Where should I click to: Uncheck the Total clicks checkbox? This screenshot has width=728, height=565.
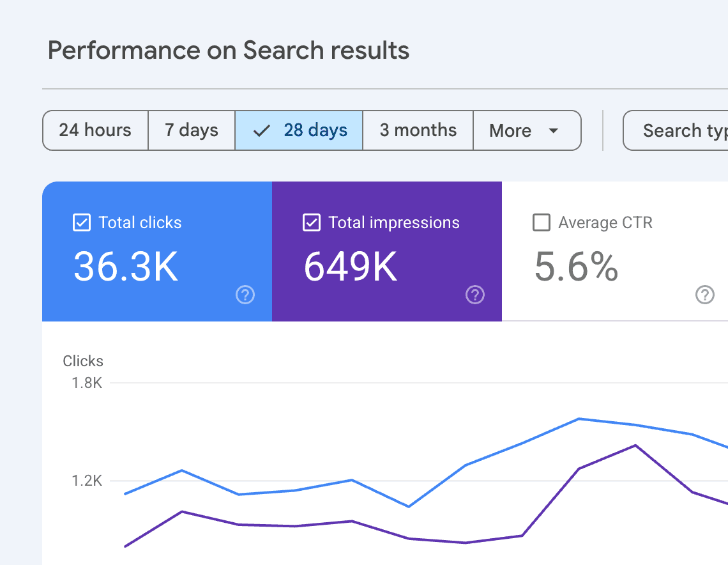click(82, 222)
